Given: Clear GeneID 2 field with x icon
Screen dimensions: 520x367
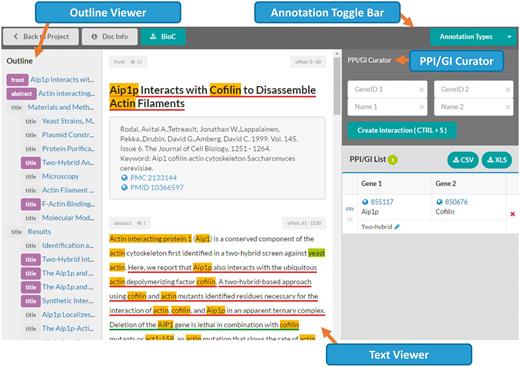Looking at the screenshot, I should point(508,89).
